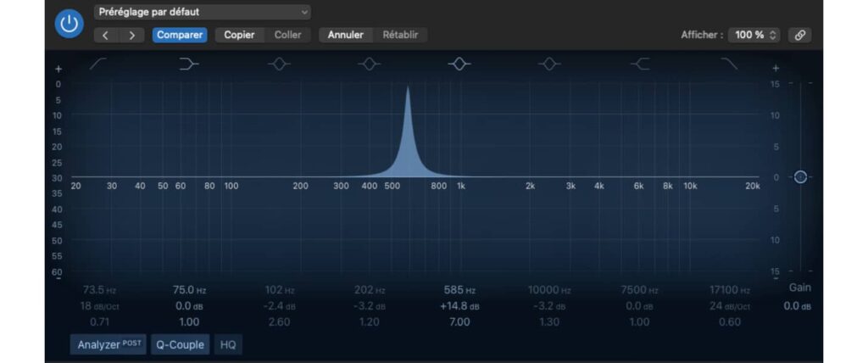Click the 73.5 Hz frequency value

click(99, 290)
